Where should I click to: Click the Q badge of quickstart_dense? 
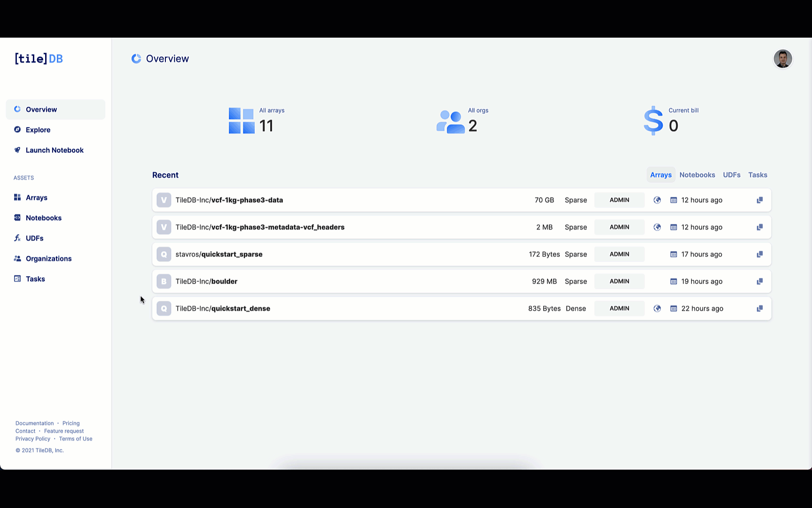tap(164, 309)
